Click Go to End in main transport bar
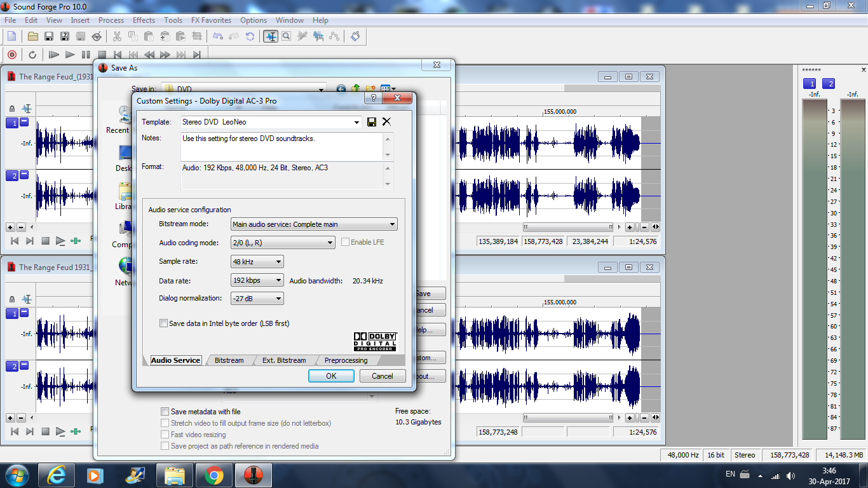The image size is (868, 488). 197,55
